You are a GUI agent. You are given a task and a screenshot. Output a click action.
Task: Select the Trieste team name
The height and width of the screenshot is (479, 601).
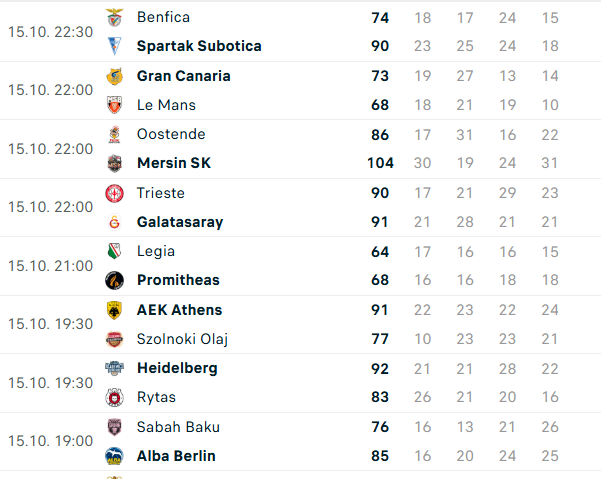click(x=160, y=193)
